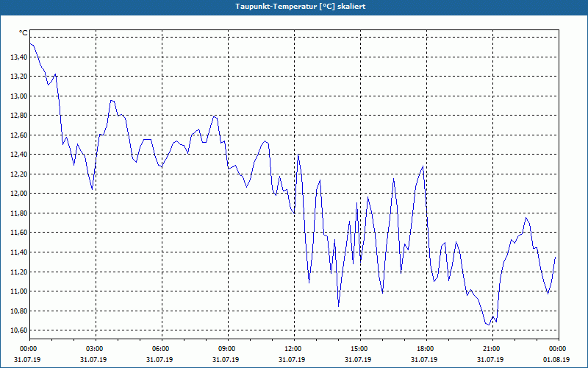The height and width of the screenshot is (368, 588).
Task: Click the 21:00 time axis label
Action: [x=492, y=349]
